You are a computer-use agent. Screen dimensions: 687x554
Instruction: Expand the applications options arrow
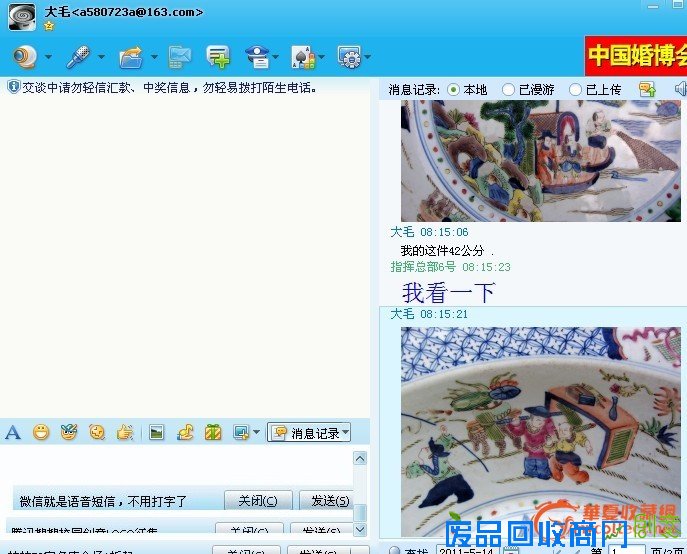[x=368, y=57]
